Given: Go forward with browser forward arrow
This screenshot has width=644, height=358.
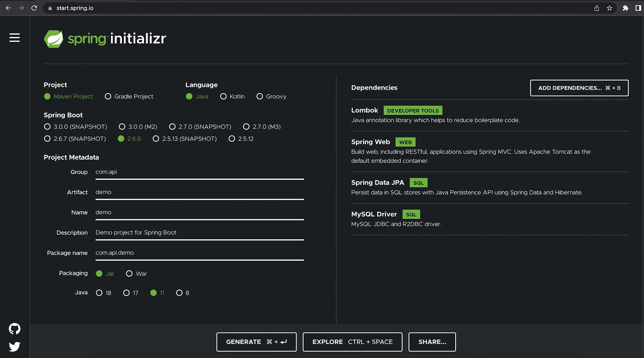Looking at the screenshot, I should 21,8.
